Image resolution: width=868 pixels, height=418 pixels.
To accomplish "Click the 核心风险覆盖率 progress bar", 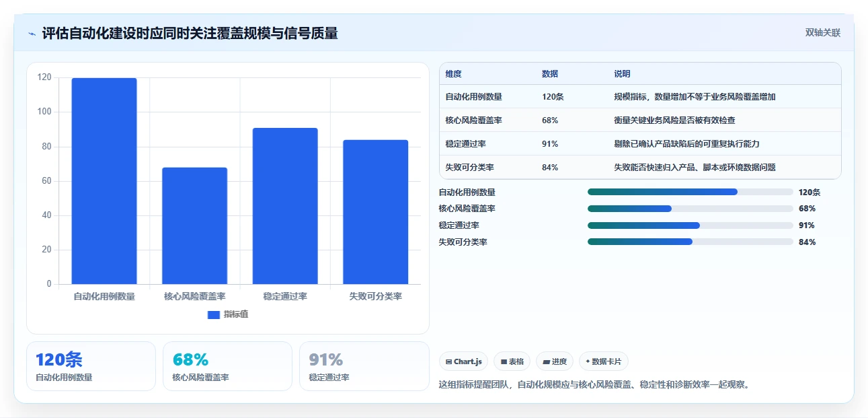I will click(x=691, y=209).
